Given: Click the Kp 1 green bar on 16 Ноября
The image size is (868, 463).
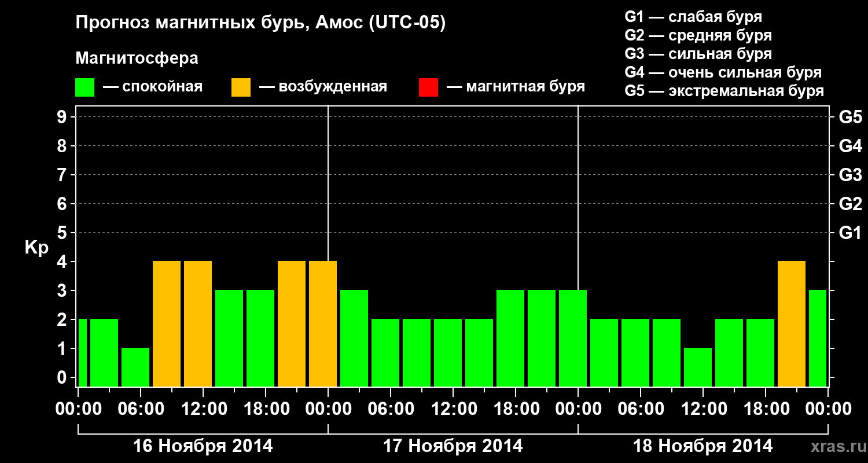Looking at the screenshot, I should tap(135, 367).
